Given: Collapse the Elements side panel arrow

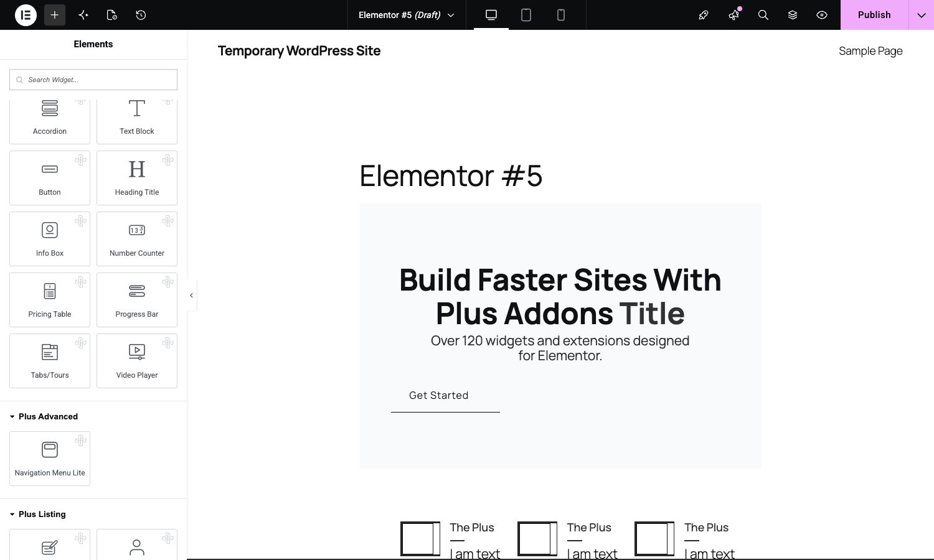Looking at the screenshot, I should [x=192, y=296].
